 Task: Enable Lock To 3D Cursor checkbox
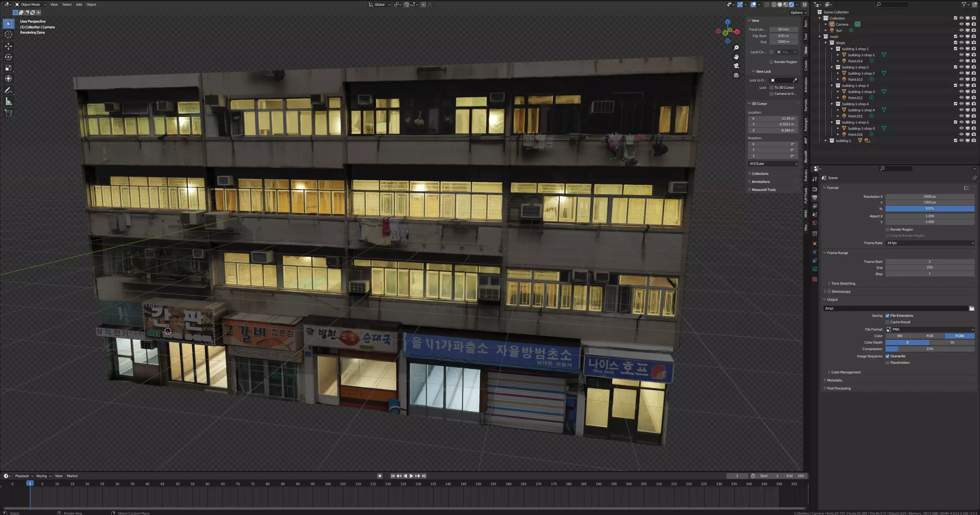pyautogui.click(x=771, y=88)
